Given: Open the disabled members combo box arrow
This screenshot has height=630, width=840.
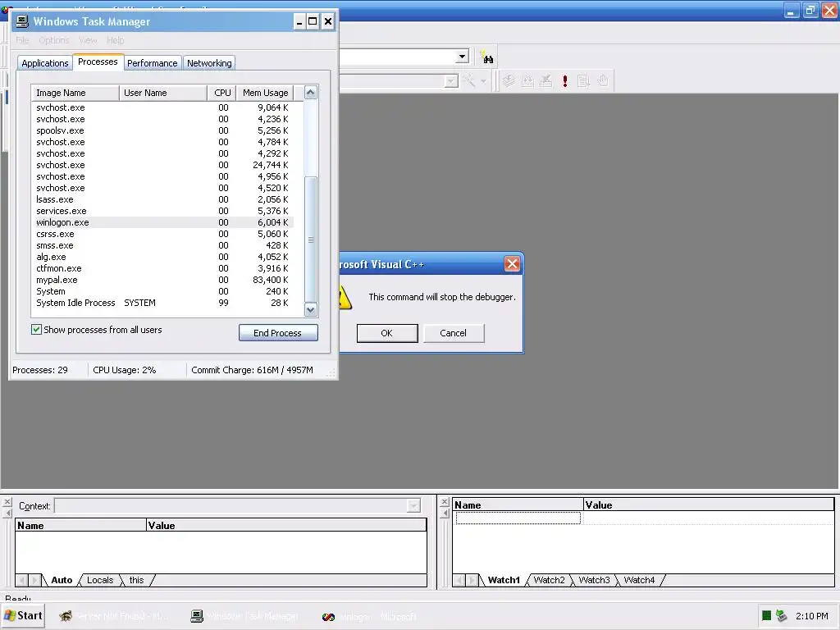Looking at the screenshot, I should point(451,81).
